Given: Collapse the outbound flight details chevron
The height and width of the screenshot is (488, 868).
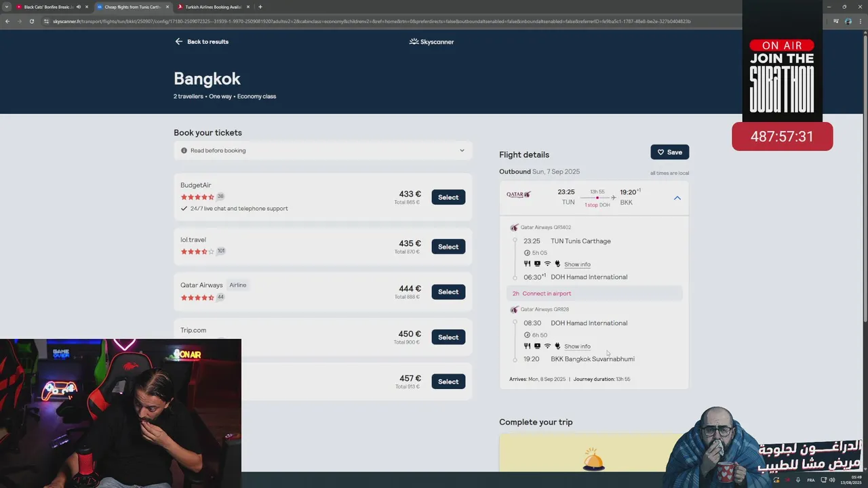Looking at the screenshot, I should point(677,198).
